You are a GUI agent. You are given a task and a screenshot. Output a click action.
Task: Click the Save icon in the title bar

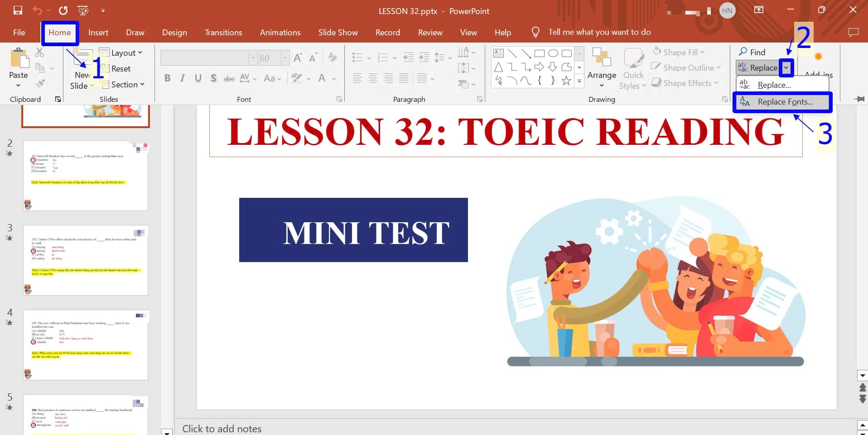pos(18,10)
